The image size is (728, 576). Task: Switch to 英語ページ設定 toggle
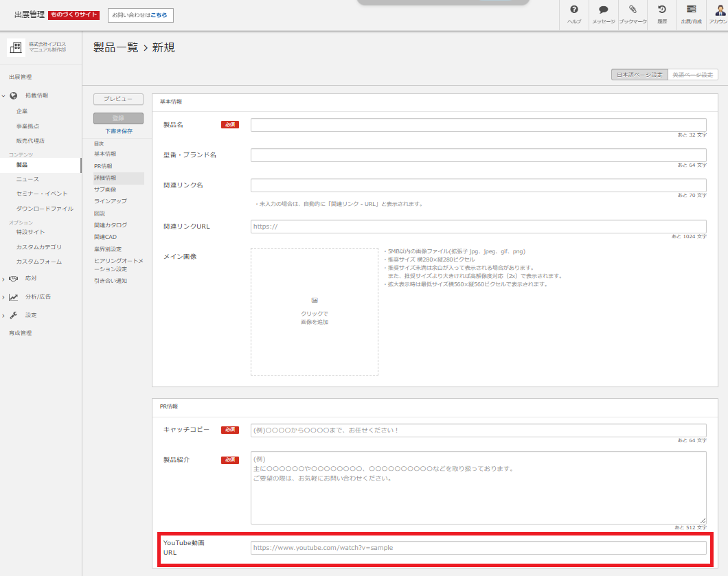click(692, 75)
